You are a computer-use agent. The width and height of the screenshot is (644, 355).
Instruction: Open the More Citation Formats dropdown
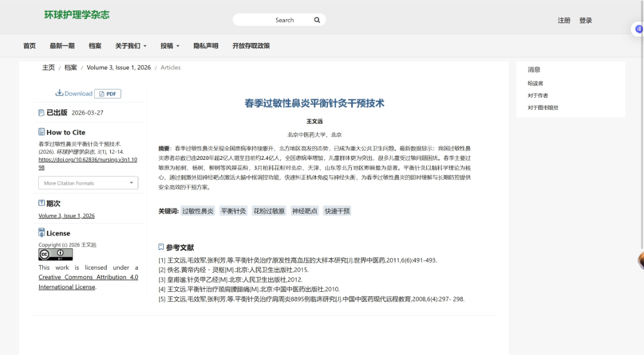click(x=88, y=184)
